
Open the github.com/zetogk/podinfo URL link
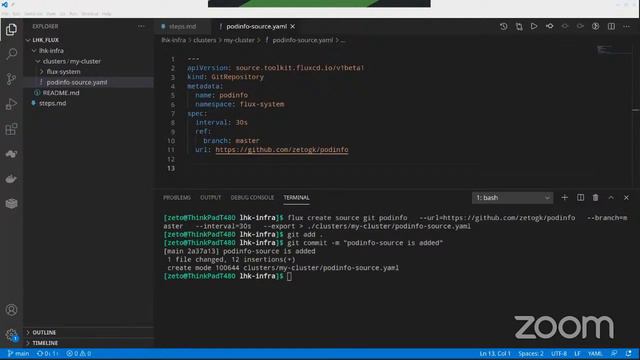click(x=282, y=150)
